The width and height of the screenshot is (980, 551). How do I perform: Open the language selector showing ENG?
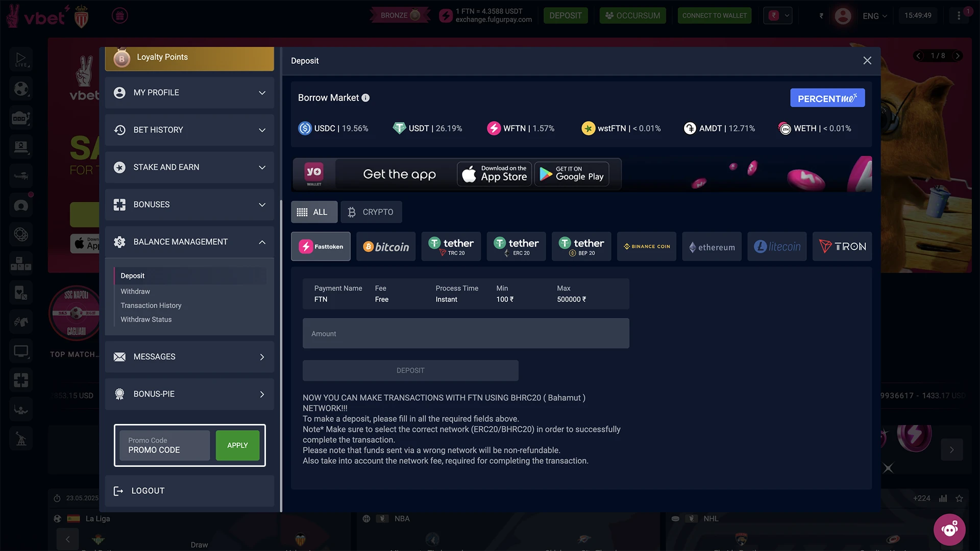coord(874,16)
